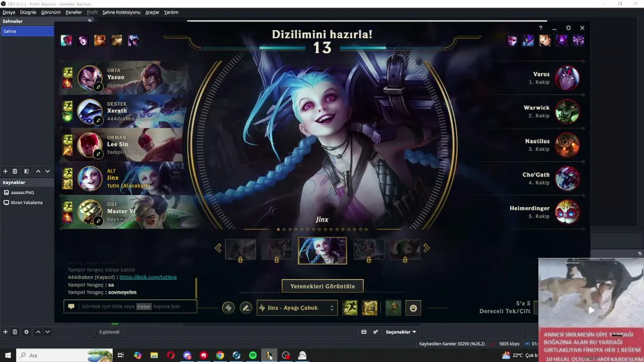Screen dimensions: 644x362
Task: Click the mixer layout icon beside Seçenekler
Action: 364,332
